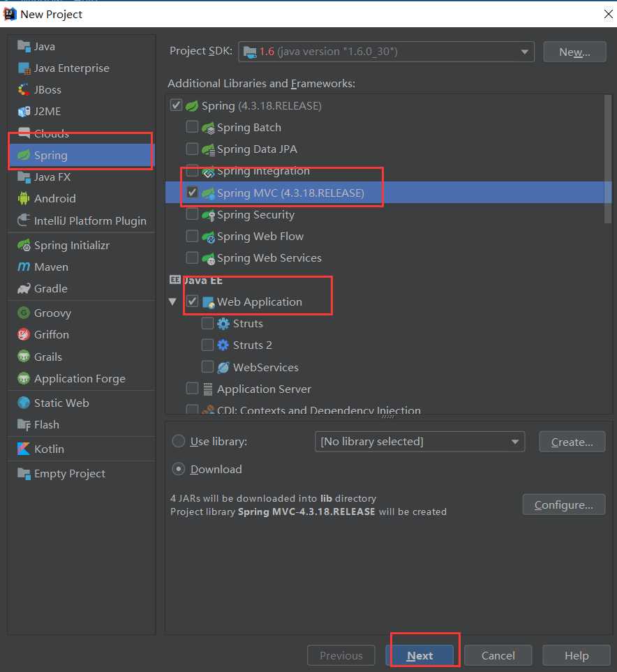Click the Spring Data JPA icon
Viewport: 617px width, 672px height.
tap(209, 149)
